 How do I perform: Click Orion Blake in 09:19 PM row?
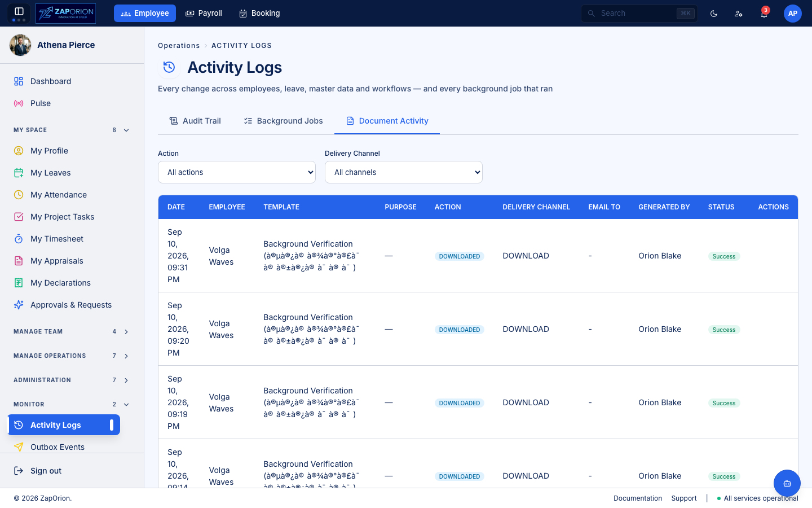(x=660, y=402)
